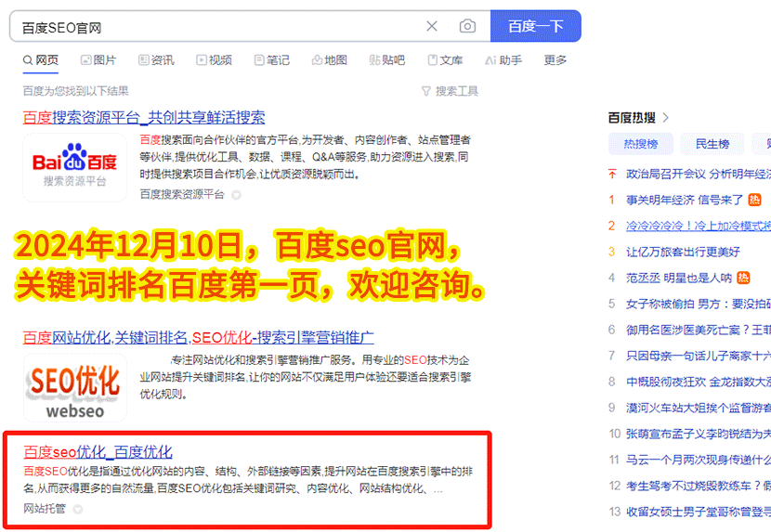Click the first result description about 官方平台
The height and width of the screenshot is (532, 771).
(305, 157)
